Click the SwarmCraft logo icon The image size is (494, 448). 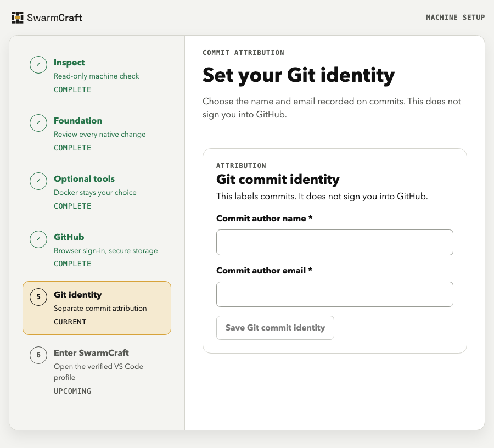18,18
